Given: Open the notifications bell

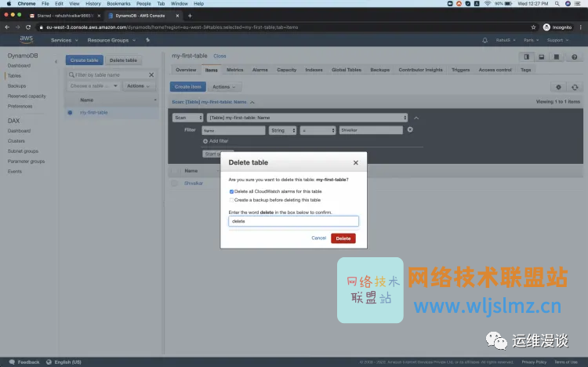Looking at the screenshot, I should (x=485, y=40).
